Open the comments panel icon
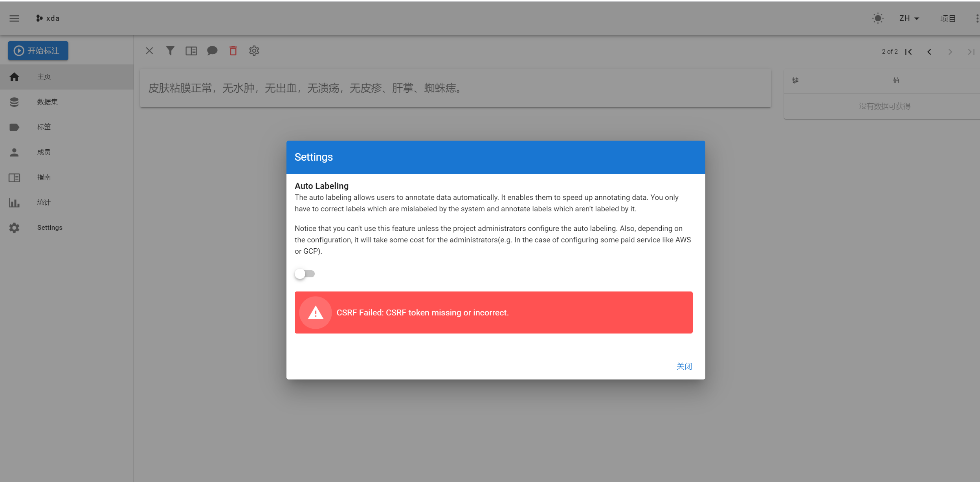Image resolution: width=980 pixels, height=482 pixels. (x=212, y=51)
